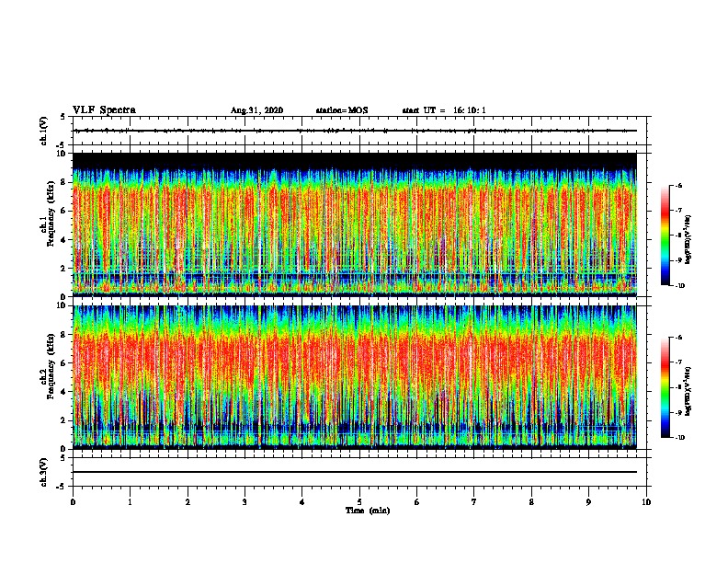The width and height of the screenshot is (728, 563).
Task: Click the '-10' label on ch.2 colorbar
Action: [x=679, y=438]
